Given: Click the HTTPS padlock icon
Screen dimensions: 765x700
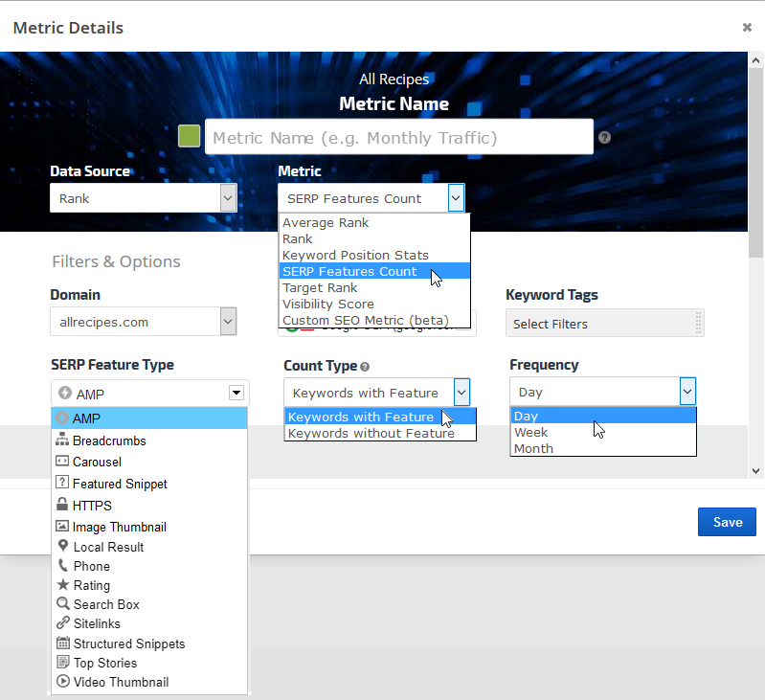Looking at the screenshot, I should tap(63, 505).
